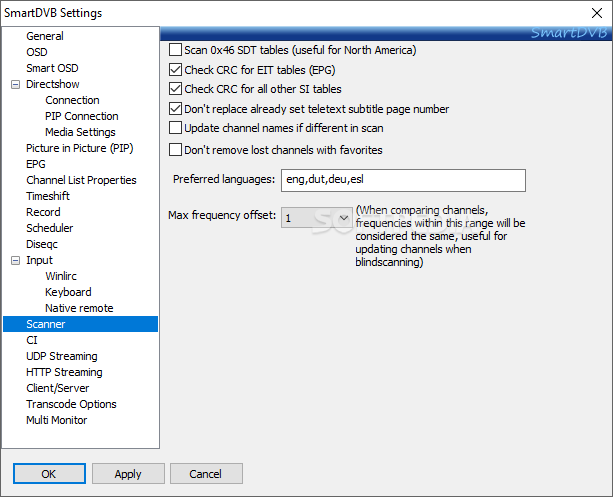The image size is (613, 497).
Task: Select Multi Monitor settings
Action: (56, 420)
